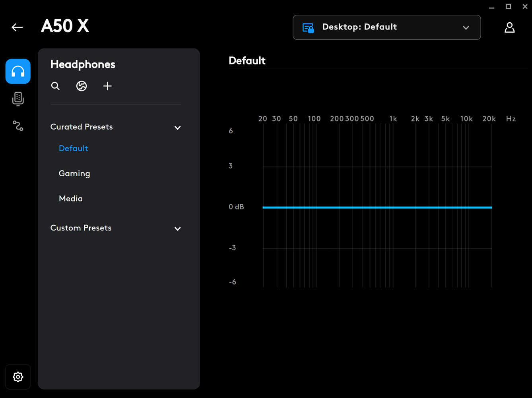Select the Gaming preset
This screenshot has height=398, width=532.
pos(74,174)
